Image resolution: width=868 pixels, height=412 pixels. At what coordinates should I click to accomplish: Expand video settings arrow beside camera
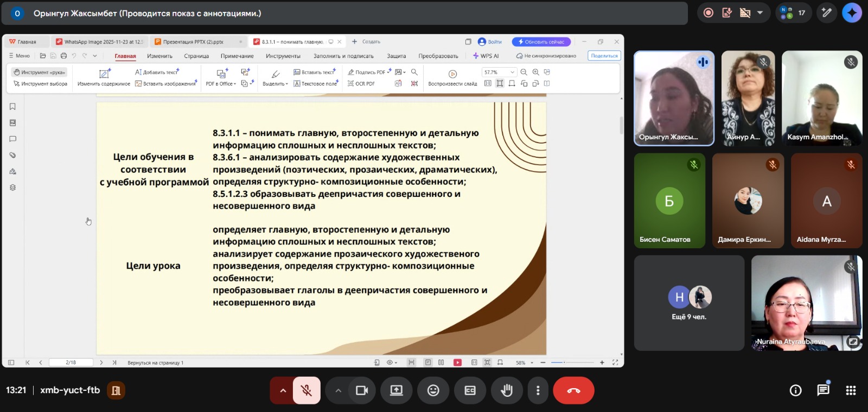click(x=338, y=390)
